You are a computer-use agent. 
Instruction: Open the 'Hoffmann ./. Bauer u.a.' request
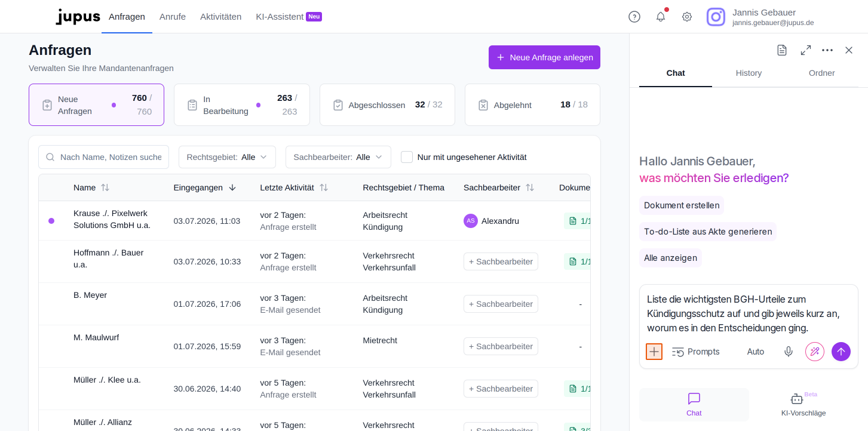109,258
